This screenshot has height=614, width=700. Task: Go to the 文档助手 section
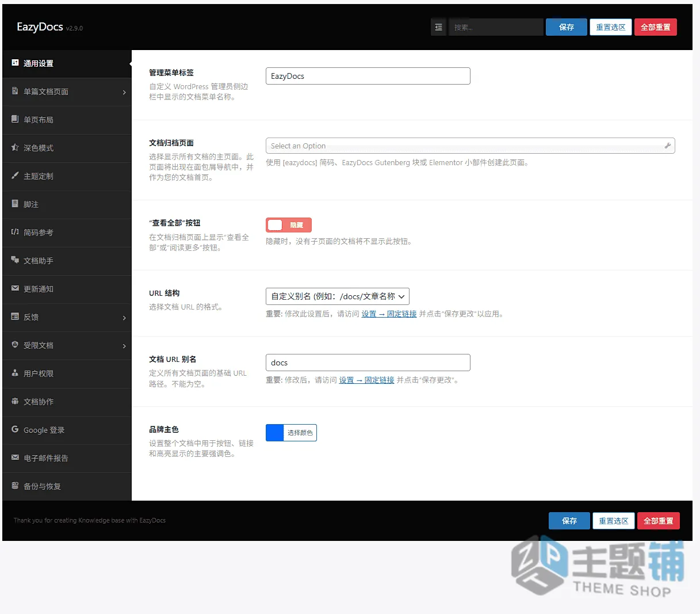tap(67, 261)
